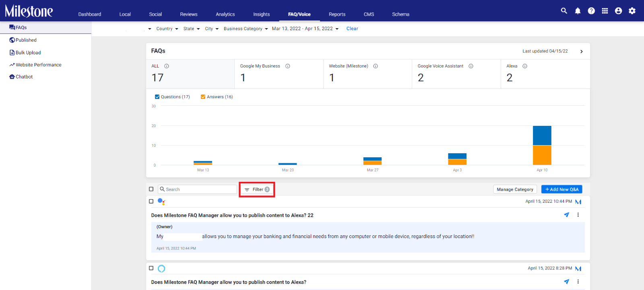Click the Chatbot robot icon in sidebar
Viewport: 644px width, 290px height.
12,76
